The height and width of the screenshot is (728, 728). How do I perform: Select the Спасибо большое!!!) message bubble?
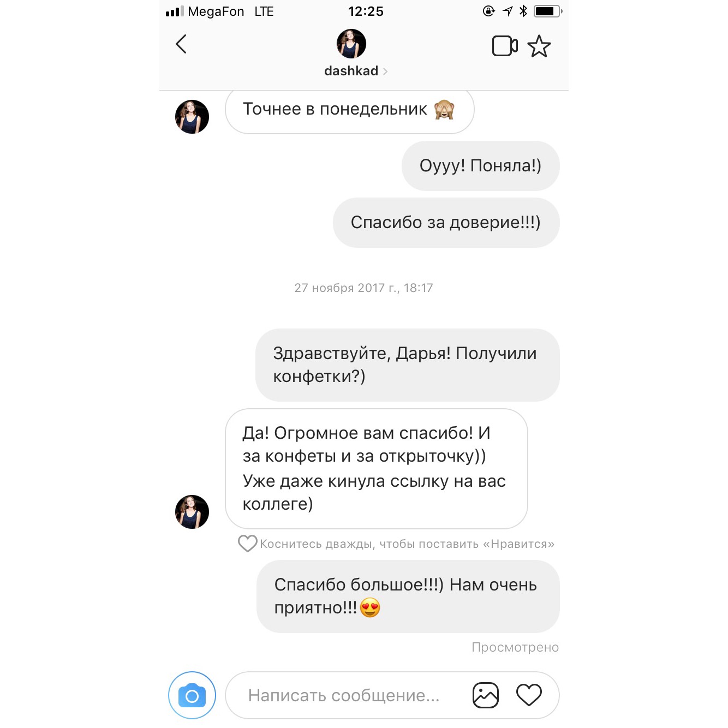(408, 596)
